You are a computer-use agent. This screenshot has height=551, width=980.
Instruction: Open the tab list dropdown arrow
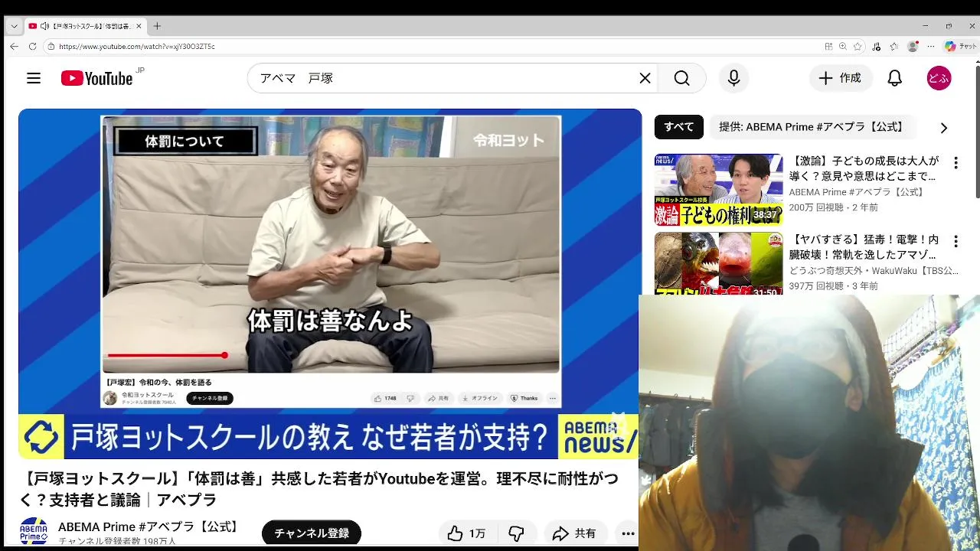click(x=14, y=26)
